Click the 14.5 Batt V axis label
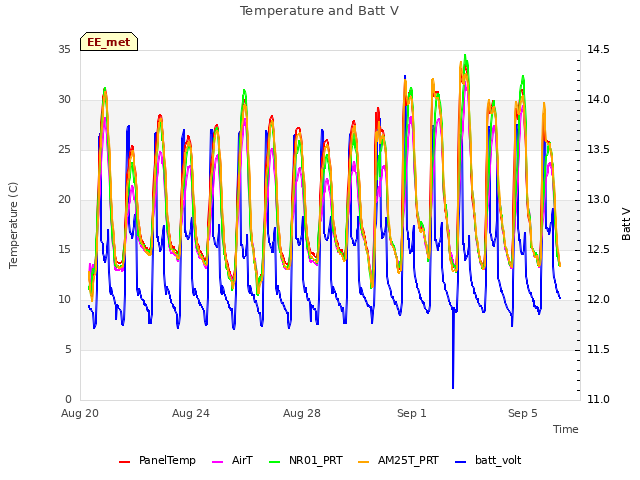 point(598,49)
